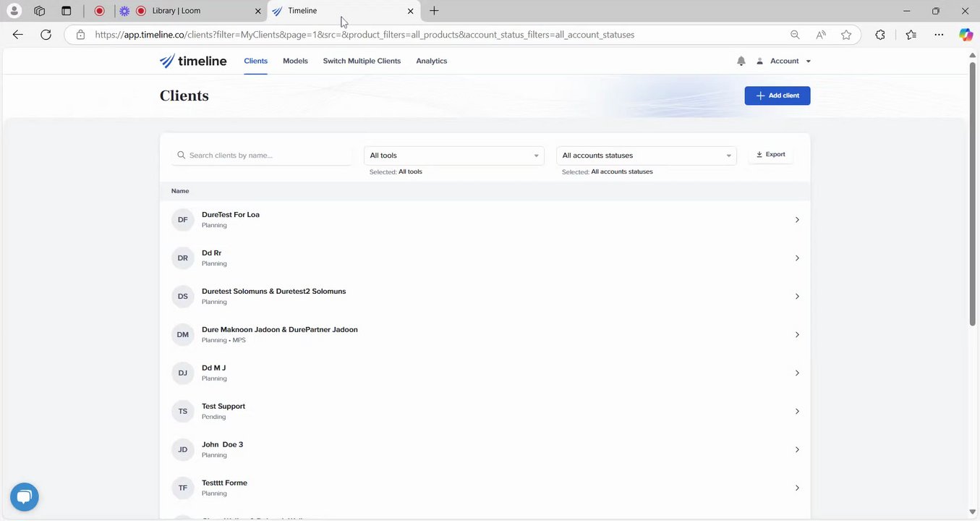Image resolution: width=980 pixels, height=521 pixels.
Task: Open the All tools dropdown
Action: pos(454,156)
